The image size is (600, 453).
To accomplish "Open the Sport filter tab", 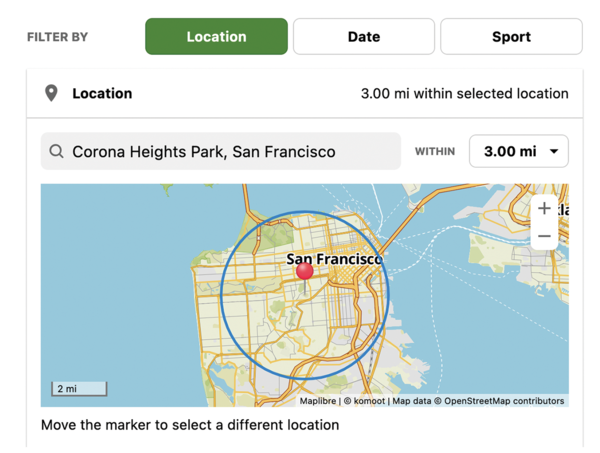I will [x=511, y=37].
